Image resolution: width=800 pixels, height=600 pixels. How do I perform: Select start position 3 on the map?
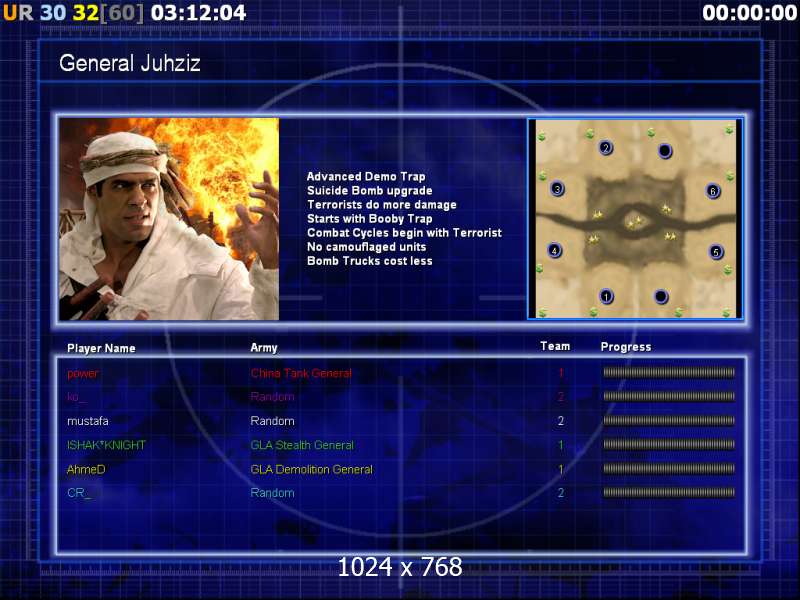(x=557, y=189)
